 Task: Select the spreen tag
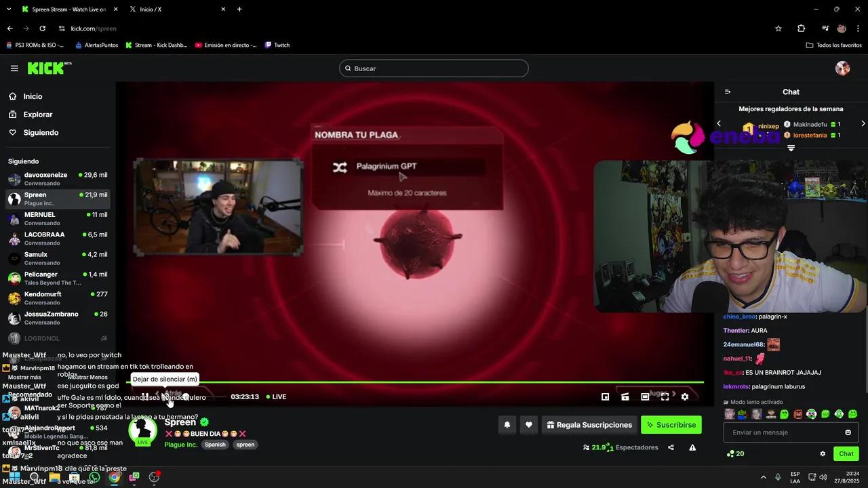tap(245, 445)
